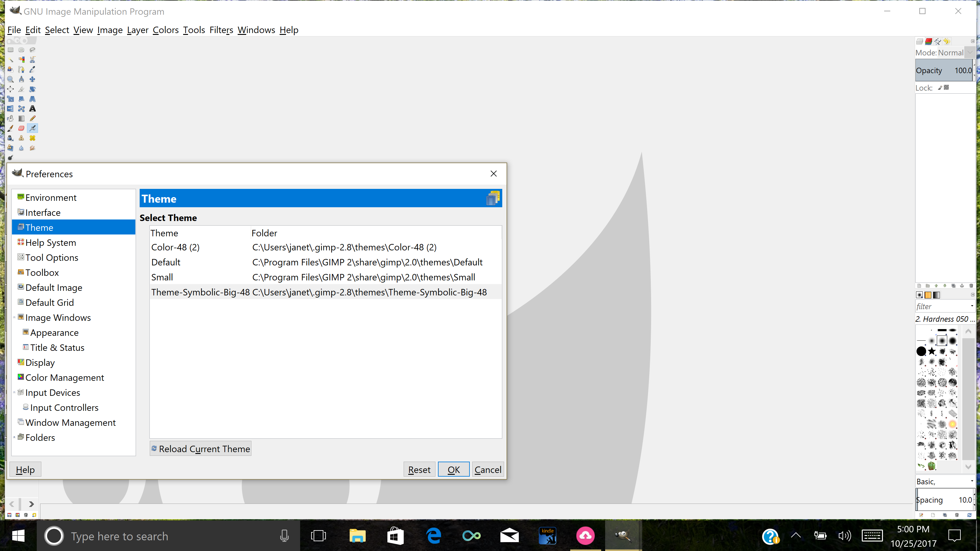Screen dimensions: 980x551
Task: Switch to the Paths dock tab
Action: pos(938,41)
